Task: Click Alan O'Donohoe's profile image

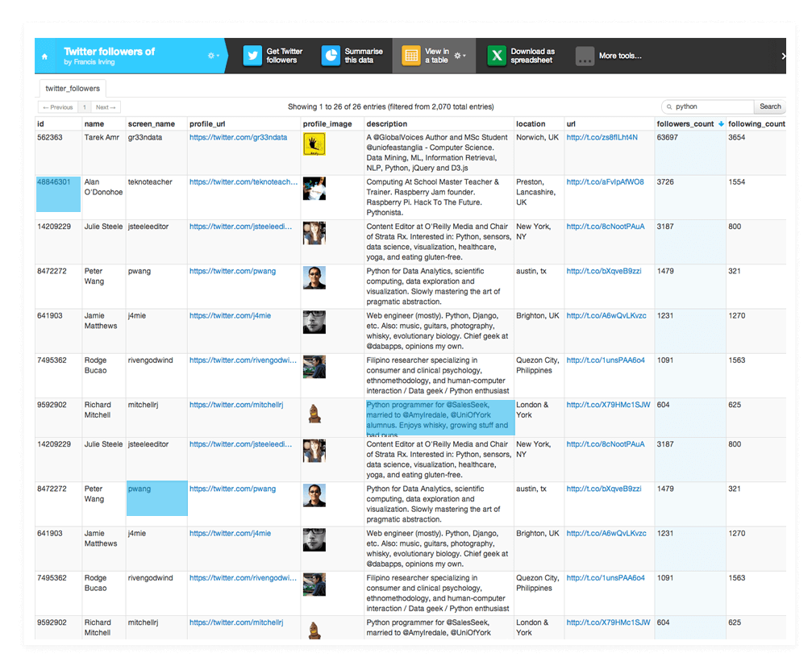Action: pyautogui.click(x=314, y=189)
